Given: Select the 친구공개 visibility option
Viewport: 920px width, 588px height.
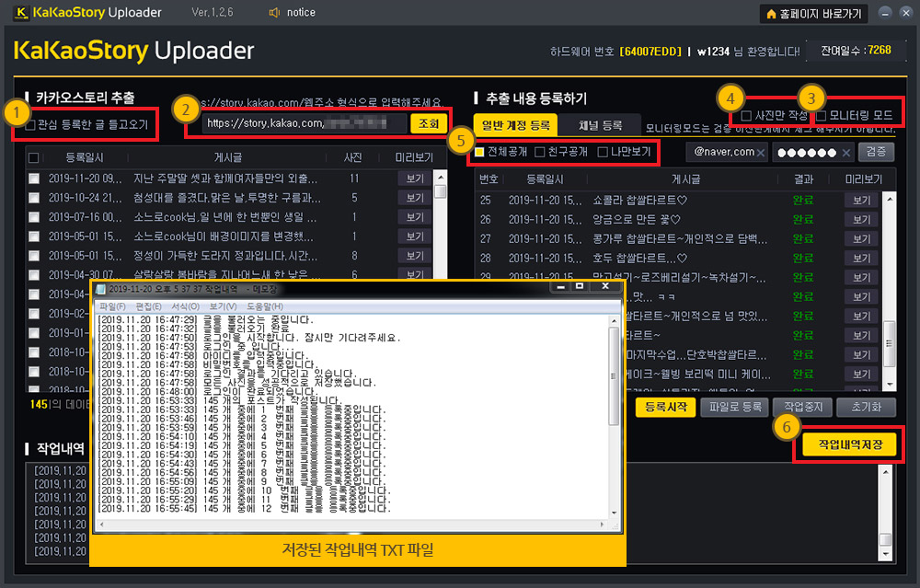Looking at the screenshot, I should [540, 151].
